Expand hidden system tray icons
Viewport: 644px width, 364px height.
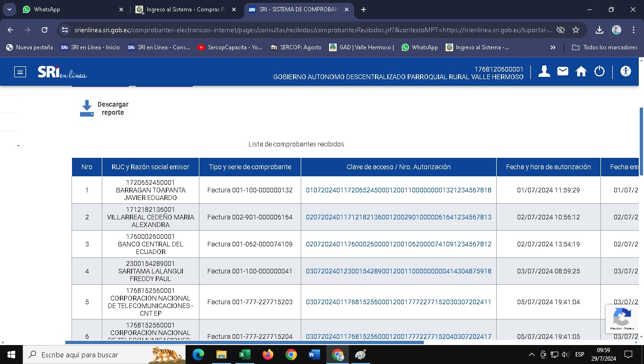click(x=531, y=355)
